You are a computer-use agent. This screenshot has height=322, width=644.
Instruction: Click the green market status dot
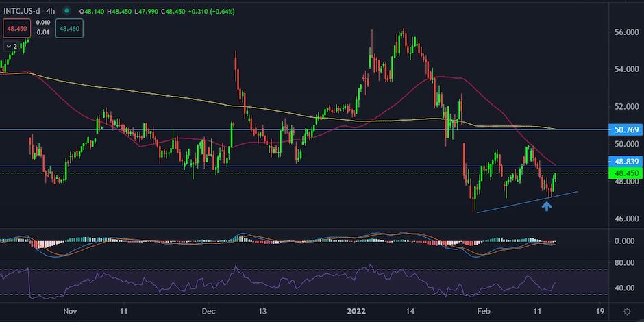pos(65,12)
